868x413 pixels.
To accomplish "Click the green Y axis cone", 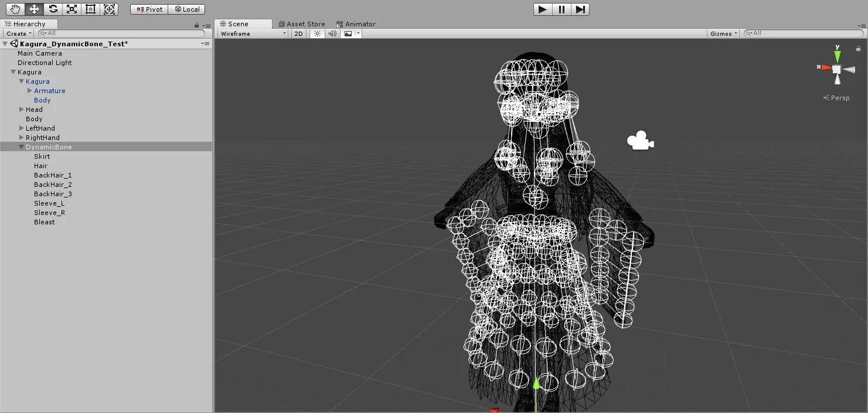I will click(x=838, y=56).
